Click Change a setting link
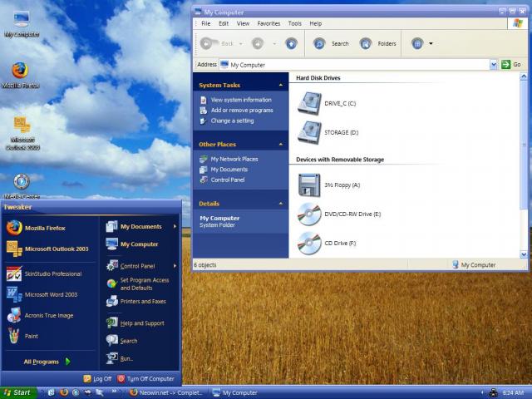 point(233,121)
